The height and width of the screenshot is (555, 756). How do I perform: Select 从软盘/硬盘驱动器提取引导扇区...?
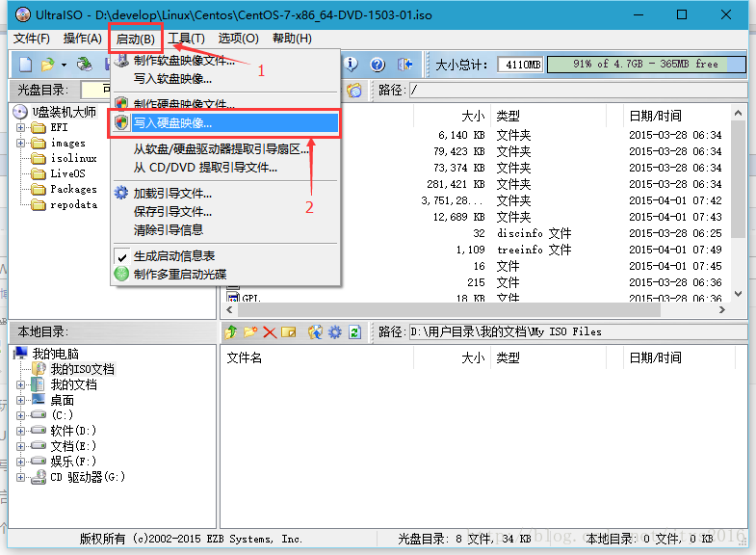tap(225, 149)
